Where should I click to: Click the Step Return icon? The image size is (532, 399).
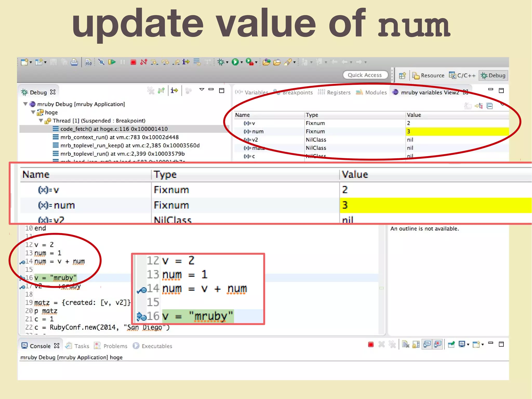pos(176,62)
